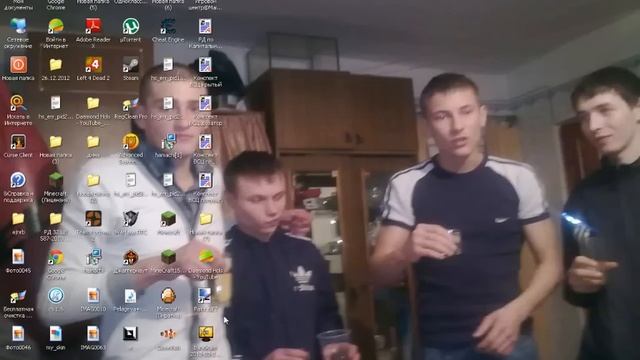The image size is (640, 360).
Task: Open the Сетевое окружение network icon
Action: [x=18, y=26]
